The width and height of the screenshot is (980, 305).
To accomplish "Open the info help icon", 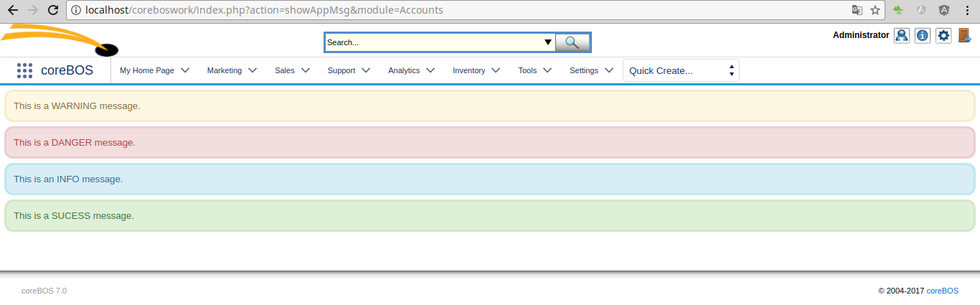I will click(923, 35).
